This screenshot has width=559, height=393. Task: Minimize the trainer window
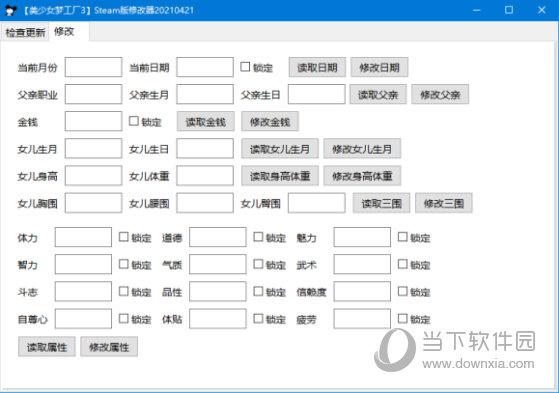click(476, 10)
